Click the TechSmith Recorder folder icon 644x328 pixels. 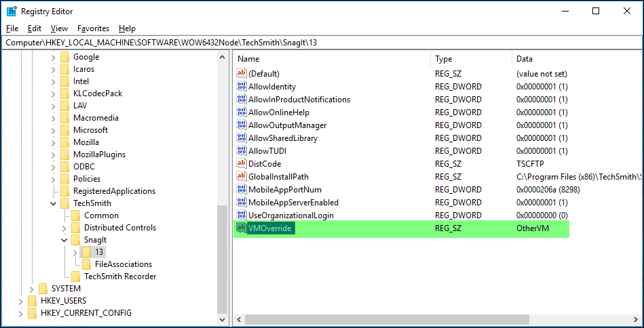pyautogui.click(x=76, y=276)
